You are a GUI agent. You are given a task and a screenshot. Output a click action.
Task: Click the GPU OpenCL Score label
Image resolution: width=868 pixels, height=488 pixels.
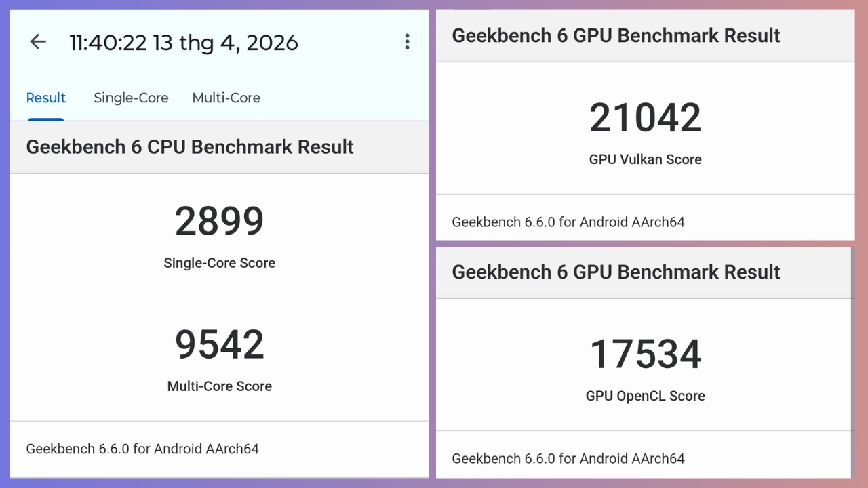point(645,396)
